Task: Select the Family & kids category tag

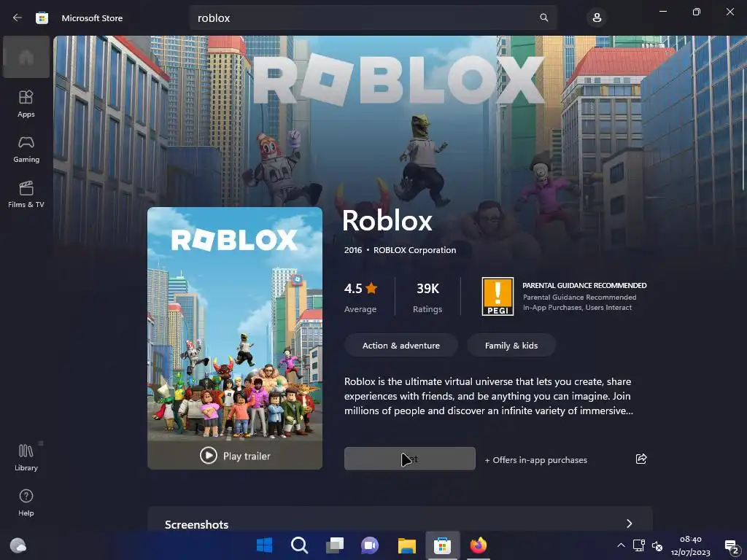Action: (511, 345)
